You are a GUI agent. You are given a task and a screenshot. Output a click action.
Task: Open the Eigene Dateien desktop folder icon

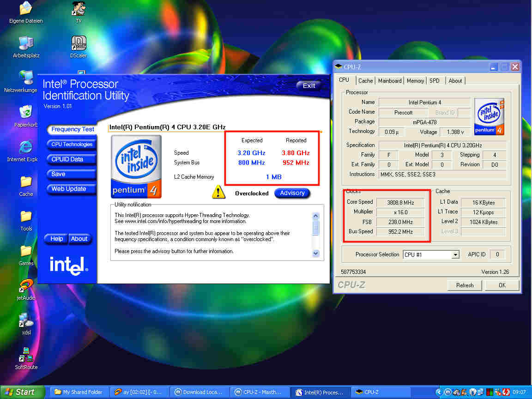click(x=26, y=8)
